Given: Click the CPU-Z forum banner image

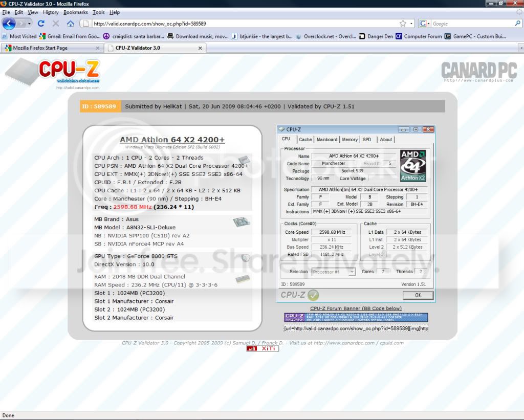Looking at the screenshot, I should point(356,318).
